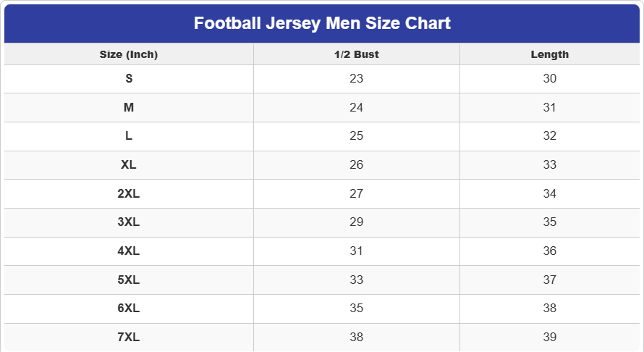
Task: Click the 1/2 Bust column header
Action: tap(356, 54)
